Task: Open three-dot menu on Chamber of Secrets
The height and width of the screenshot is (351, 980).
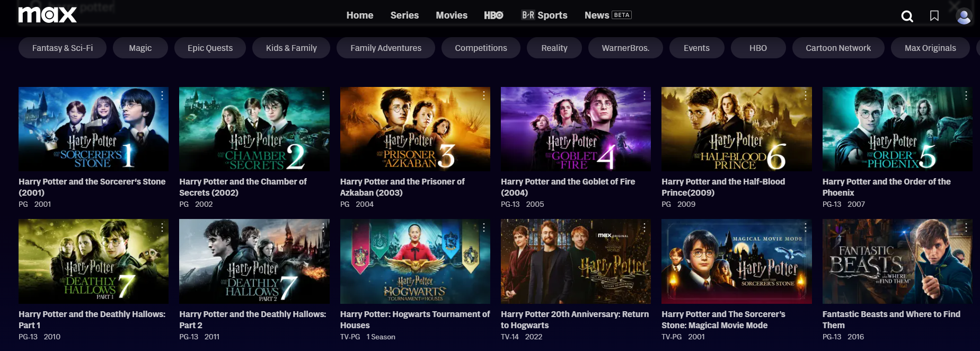Action: tap(323, 95)
